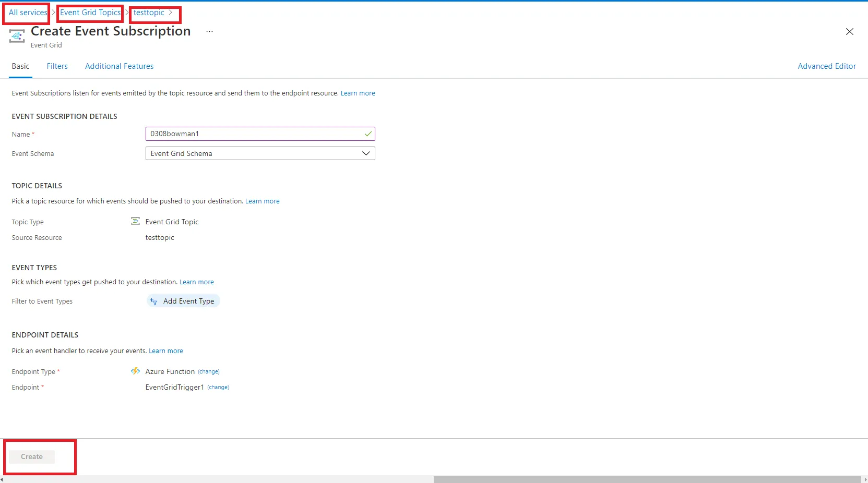Change the Endpoint Type Azure Function
868x483 pixels.
tap(209, 372)
